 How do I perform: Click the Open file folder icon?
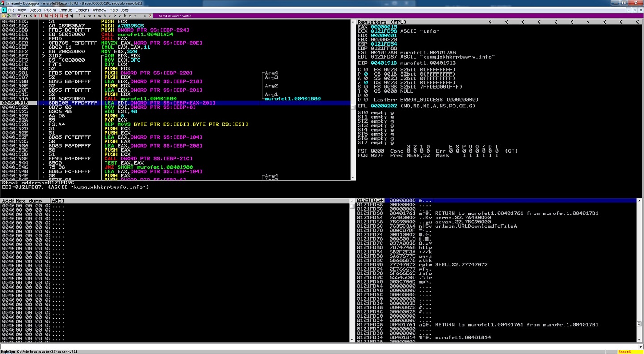click(x=4, y=16)
